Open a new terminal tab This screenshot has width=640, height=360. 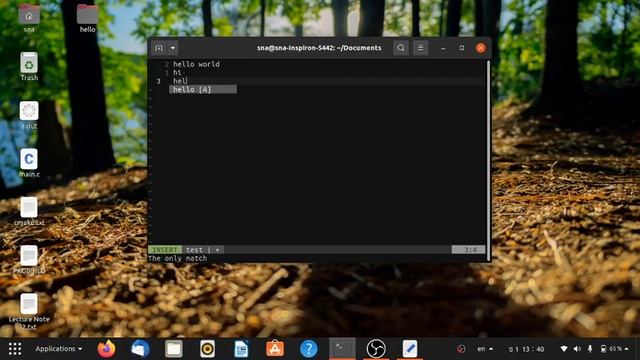159,48
